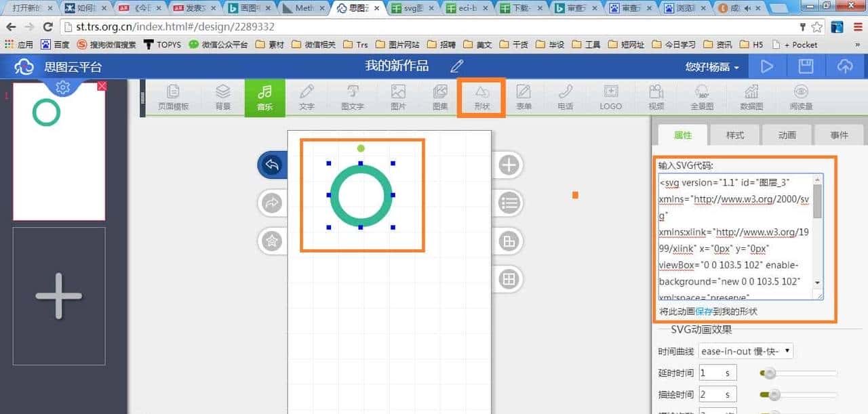
Task: Insert a 视频 video element
Action: (656, 98)
